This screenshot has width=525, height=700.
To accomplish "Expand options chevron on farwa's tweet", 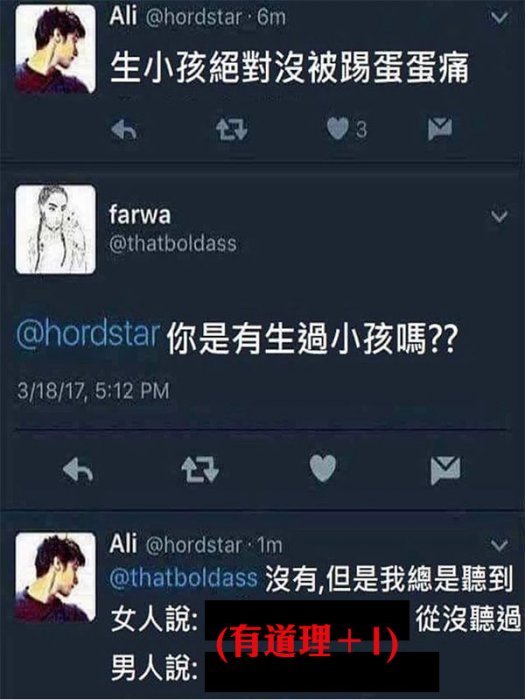I will (x=499, y=217).
